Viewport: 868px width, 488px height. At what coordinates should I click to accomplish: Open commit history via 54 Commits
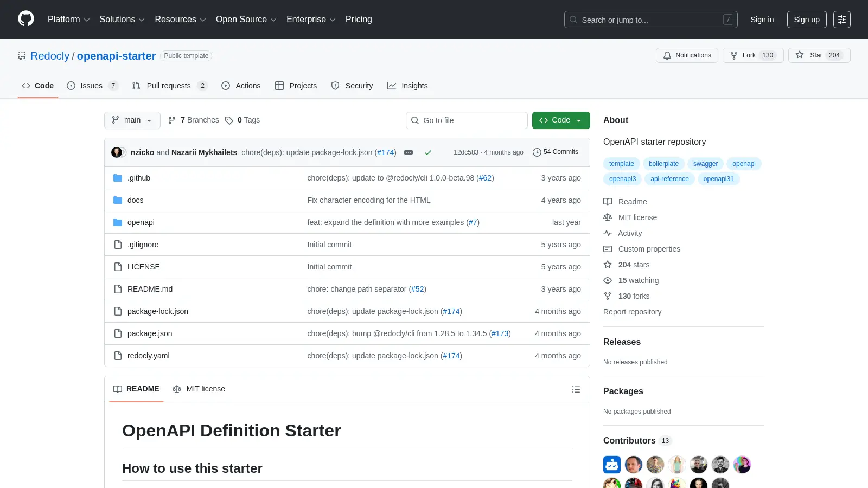point(556,152)
